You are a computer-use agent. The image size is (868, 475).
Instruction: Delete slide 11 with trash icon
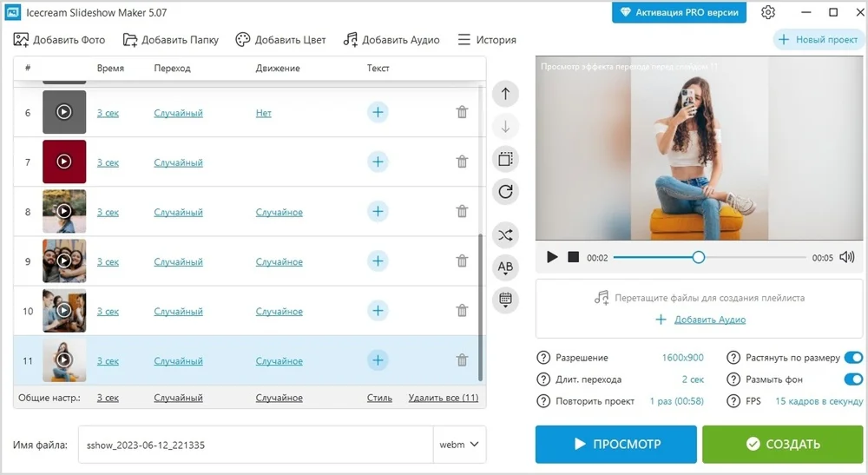462,360
